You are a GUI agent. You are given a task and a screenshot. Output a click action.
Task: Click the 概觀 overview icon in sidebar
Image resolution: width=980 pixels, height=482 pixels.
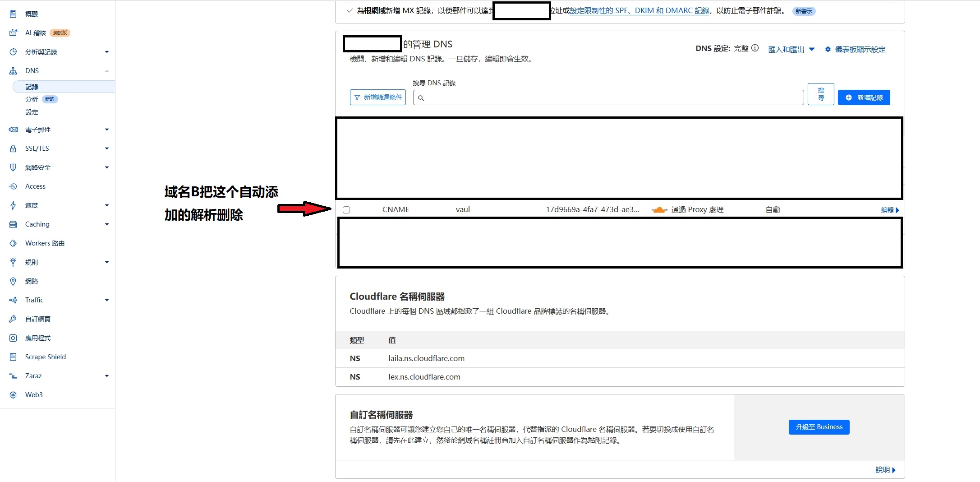click(13, 14)
